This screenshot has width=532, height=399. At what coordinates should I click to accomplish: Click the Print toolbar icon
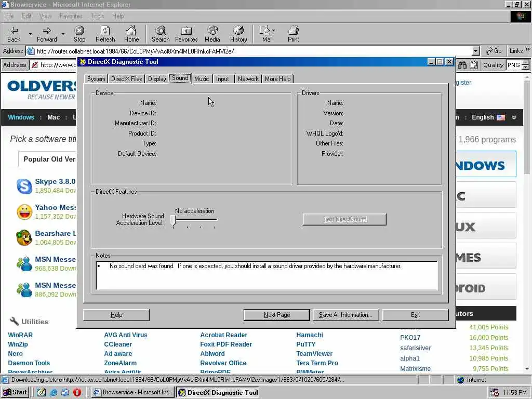(x=294, y=31)
